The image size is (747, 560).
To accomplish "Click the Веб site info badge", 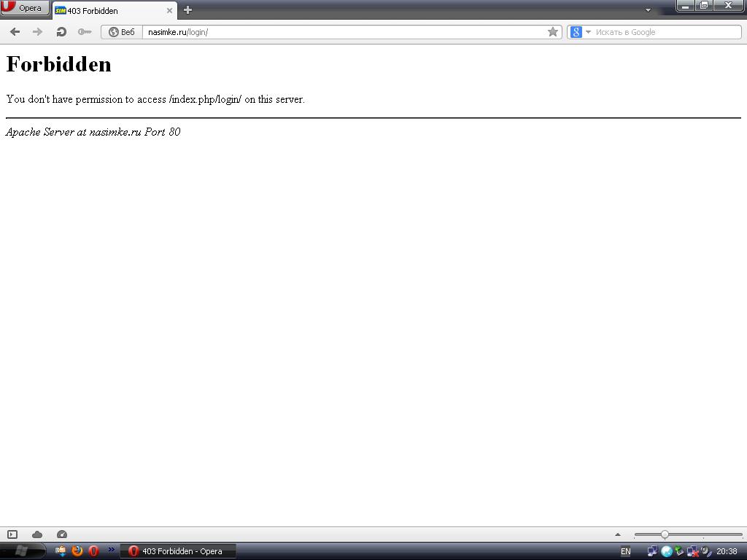I will pyautogui.click(x=122, y=32).
